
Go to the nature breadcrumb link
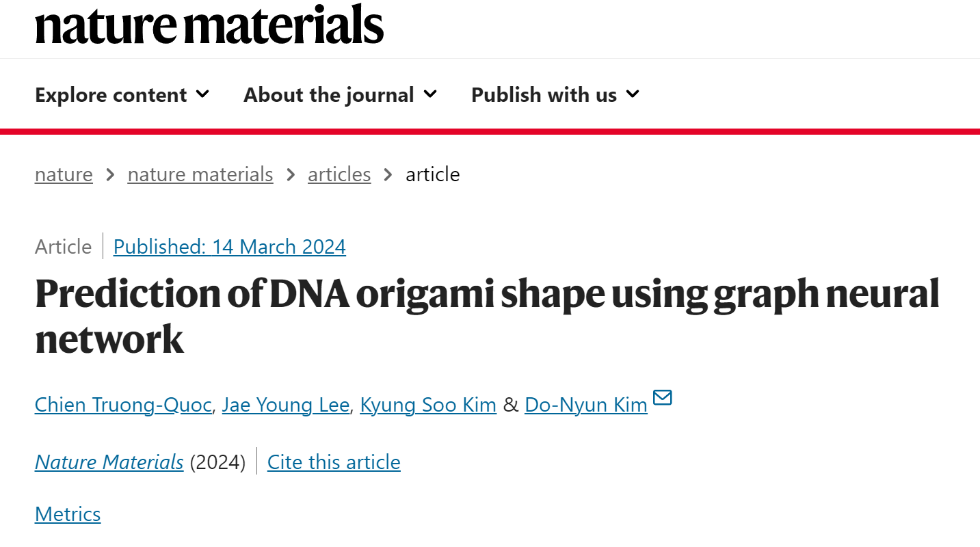64,174
